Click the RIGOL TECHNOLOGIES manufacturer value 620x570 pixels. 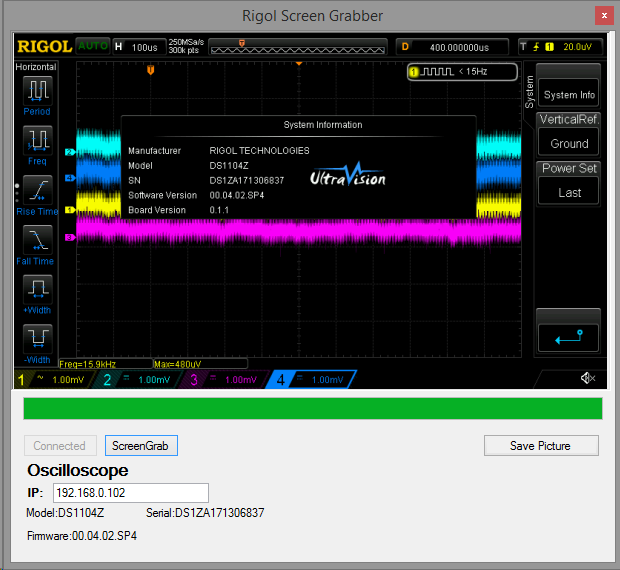tap(259, 151)
